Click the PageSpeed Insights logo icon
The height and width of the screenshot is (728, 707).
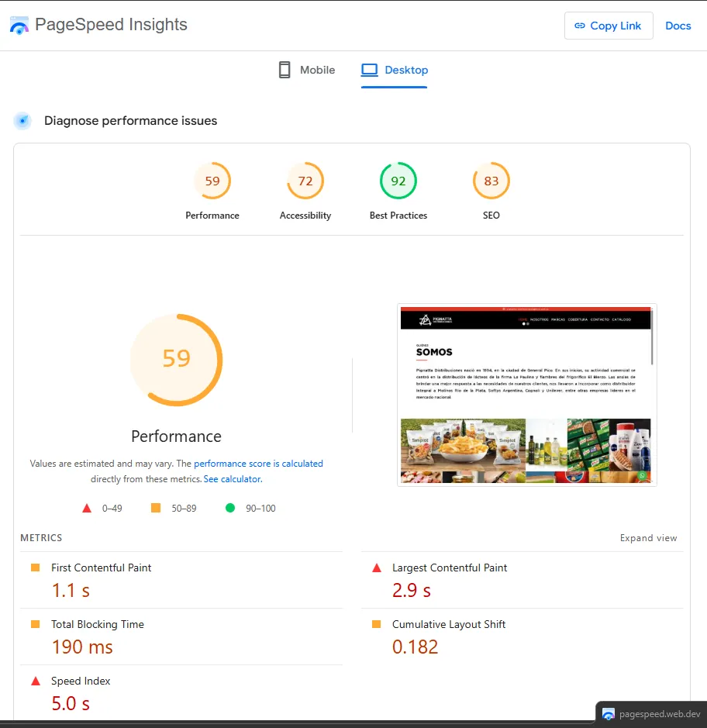click(19, 25)
